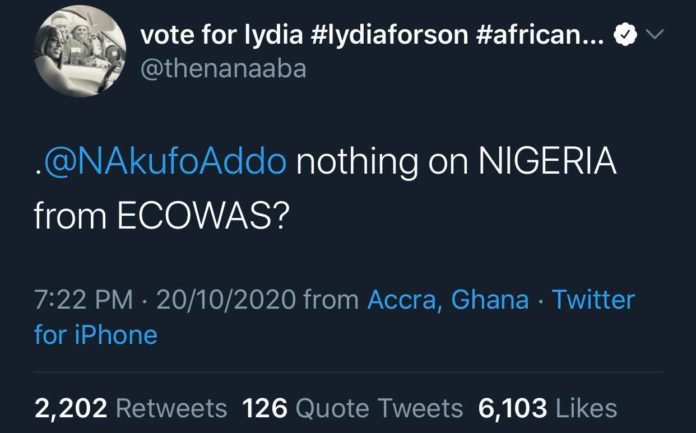Select the word NIGERIA in the tweet

(x=547, y=161)
